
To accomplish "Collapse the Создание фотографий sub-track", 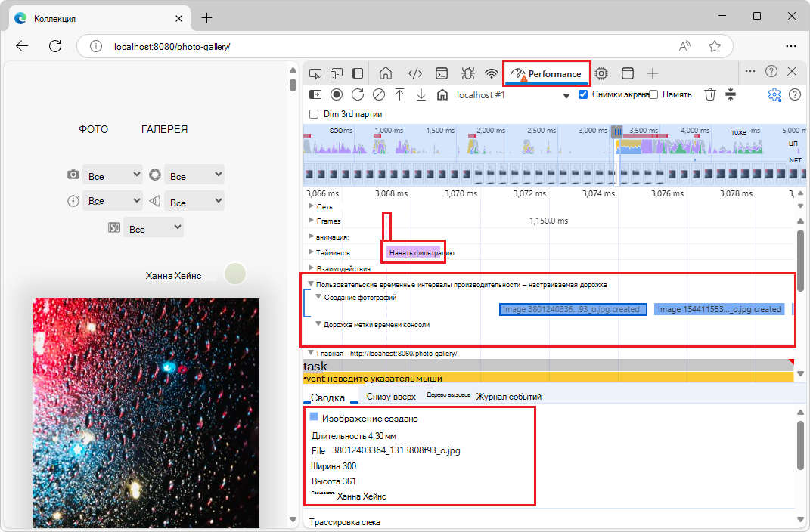I will tap(318, 297).
